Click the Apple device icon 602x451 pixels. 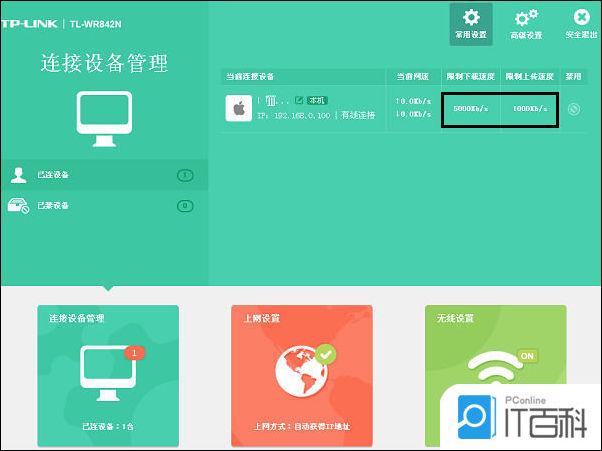(238, 109)
